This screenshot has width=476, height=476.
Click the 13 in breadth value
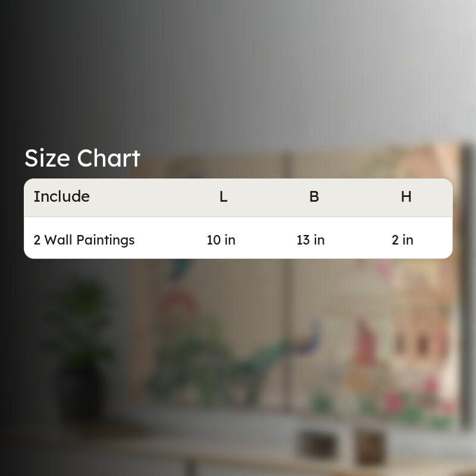[x=311, y=240]
